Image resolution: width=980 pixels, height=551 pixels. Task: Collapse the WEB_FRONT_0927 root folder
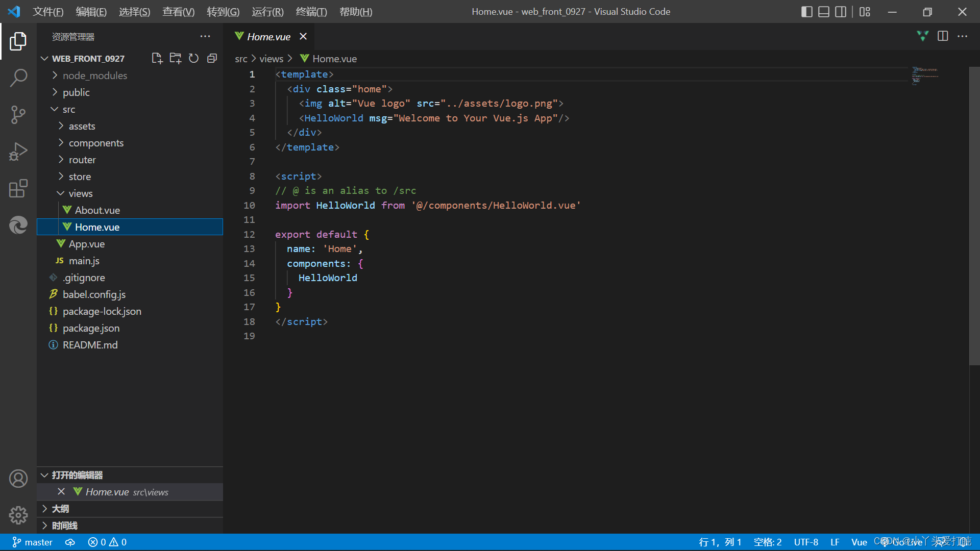[44, 59]
